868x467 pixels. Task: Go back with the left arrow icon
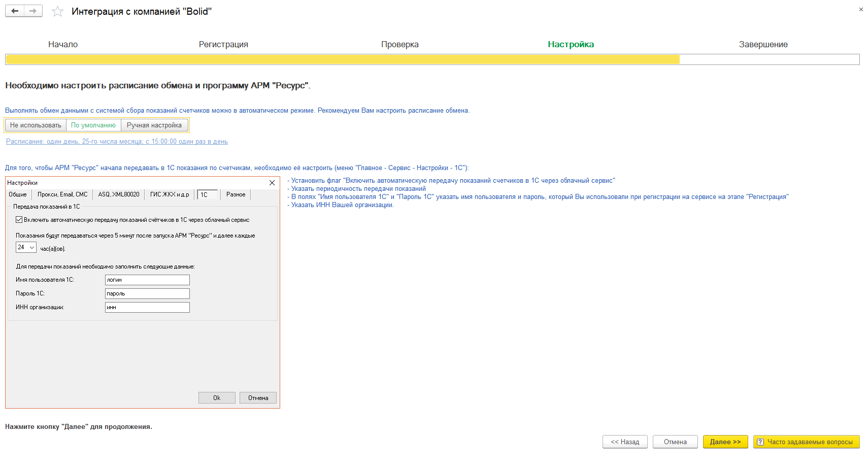point(15,11)
